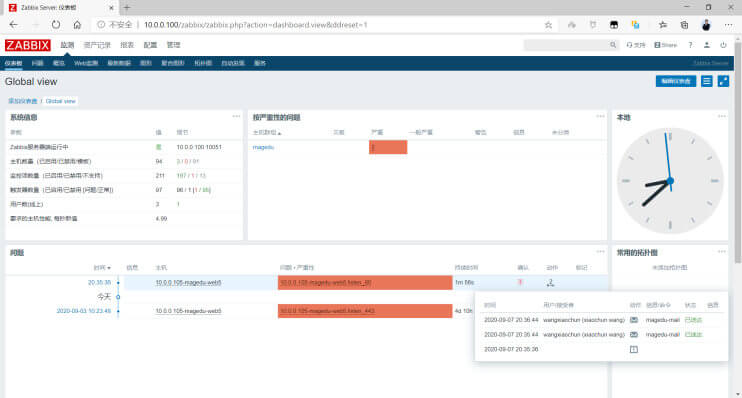Open browser collections icon
Screen dimensions: 742x398
point(684,25)
